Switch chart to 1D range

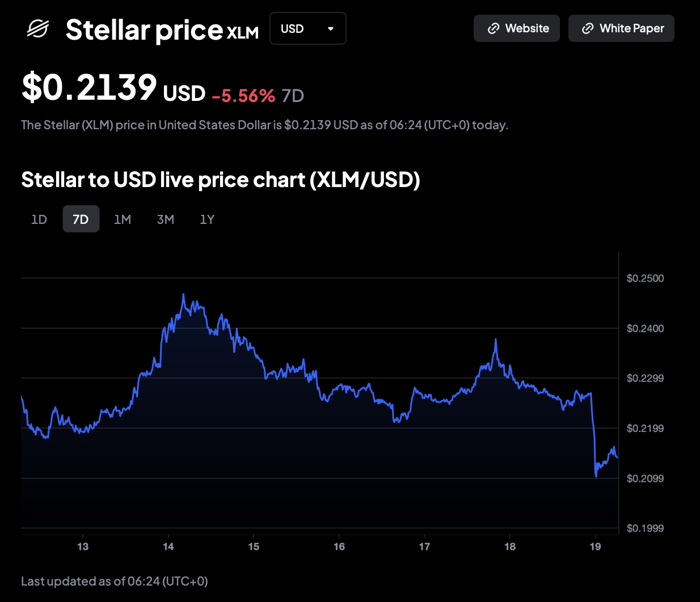[x=39, y=219]
